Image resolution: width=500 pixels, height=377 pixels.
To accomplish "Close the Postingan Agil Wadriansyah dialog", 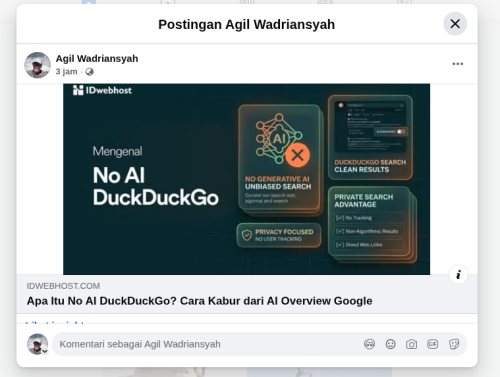I will [x=455, y=24].
